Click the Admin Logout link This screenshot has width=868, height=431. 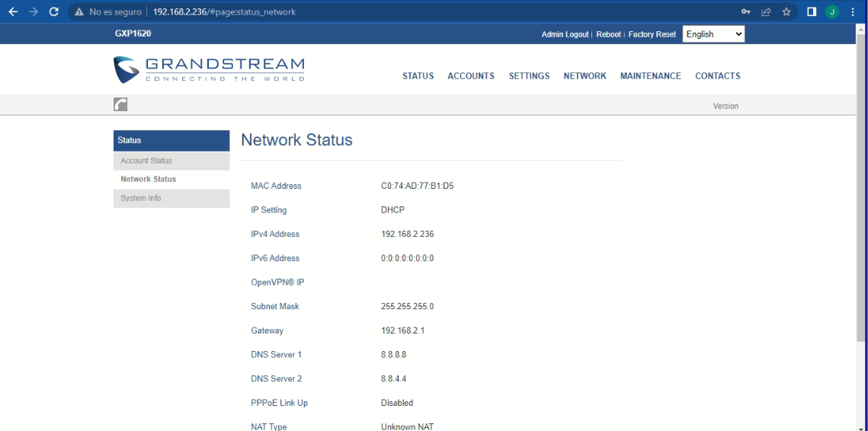pos(565,35)
